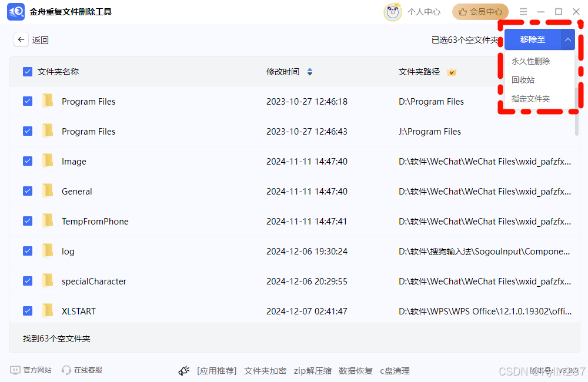Select the TempFromPhone folder name

[95, 222]
